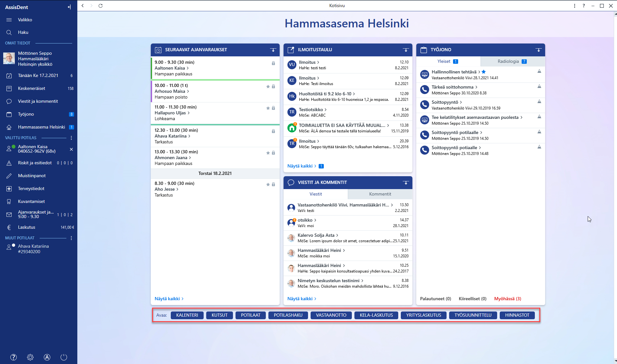Open HINNASTOT
The width and height of the screenshot is (617, 364).
517,315
